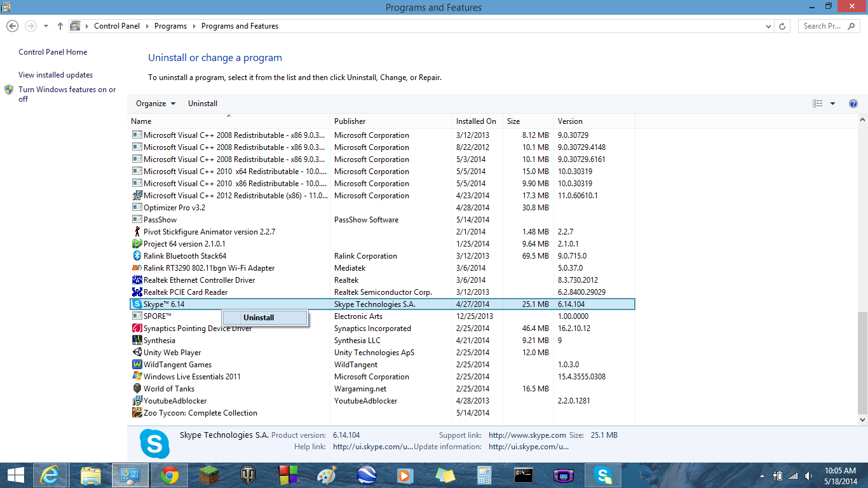Click the shield icon beside Windows features
The height and width of the screenshot is (488, 868).
click(9, 90)
